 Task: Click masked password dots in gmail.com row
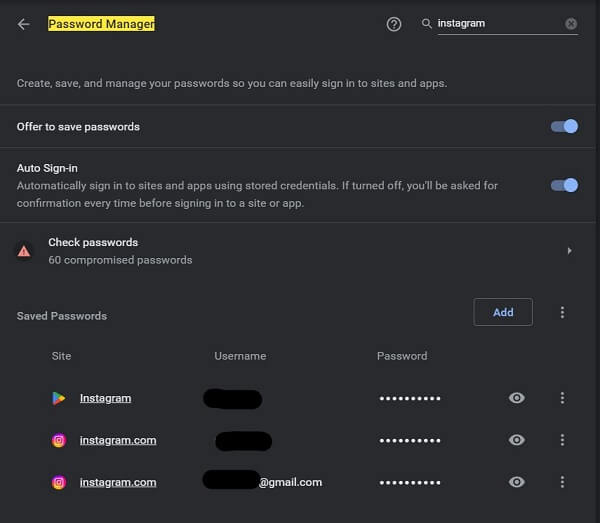pyautogui.click(x=410, y=482)
